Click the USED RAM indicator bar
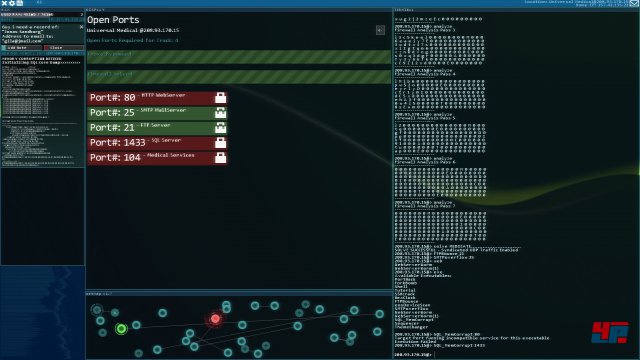This screenshot has height=360, width=640. point(42,15)
